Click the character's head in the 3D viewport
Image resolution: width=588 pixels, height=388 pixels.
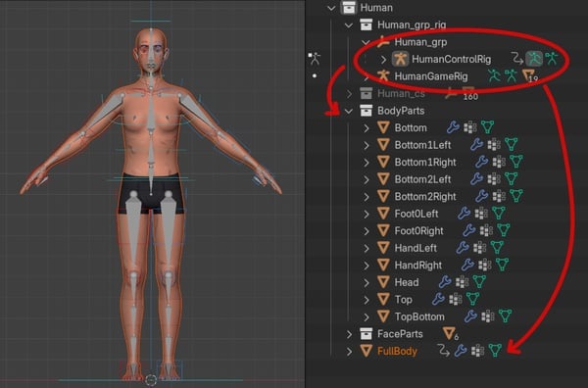tap(151, 51)
